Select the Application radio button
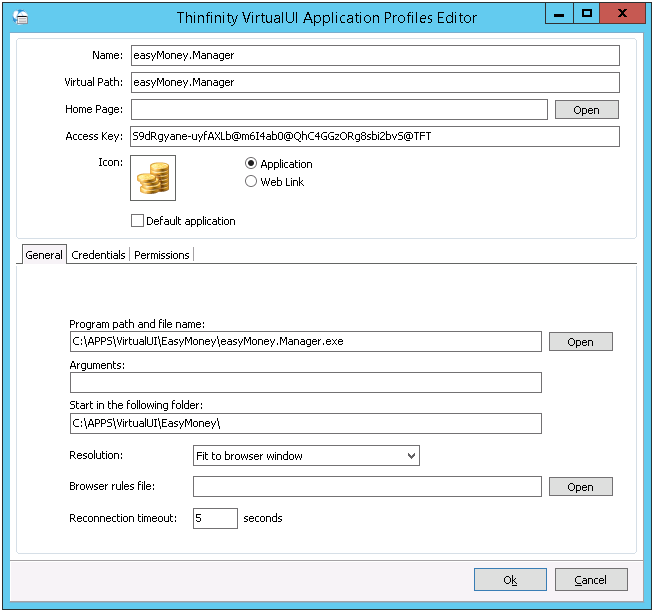Image resolution: width=656 pixels, height=613 pixels. [x=251, y=164]
